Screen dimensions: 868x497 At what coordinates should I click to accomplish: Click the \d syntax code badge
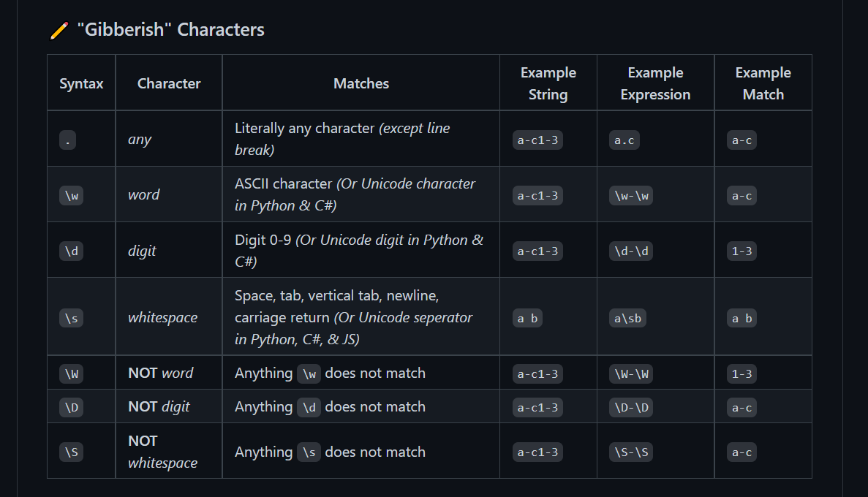(x=72, y=251)
